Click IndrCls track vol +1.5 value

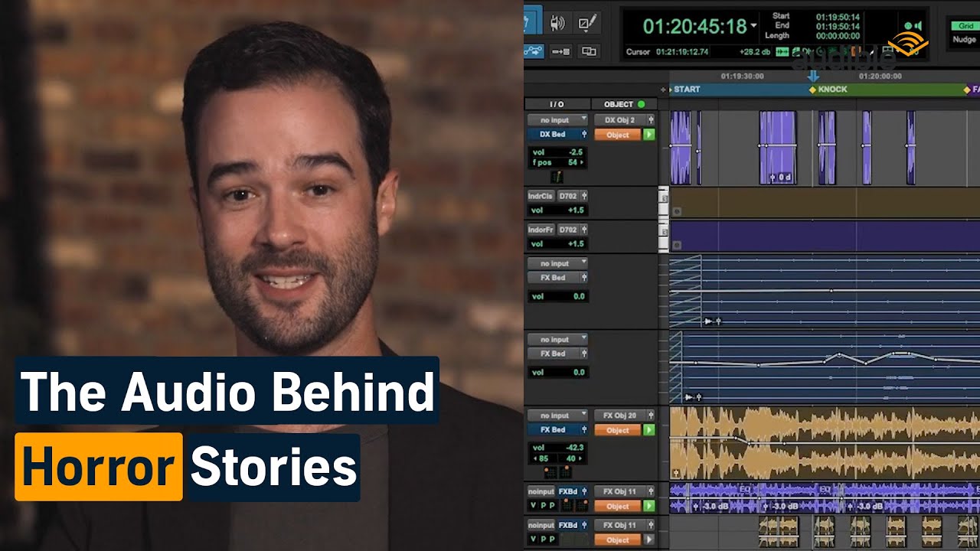point(575,210)
